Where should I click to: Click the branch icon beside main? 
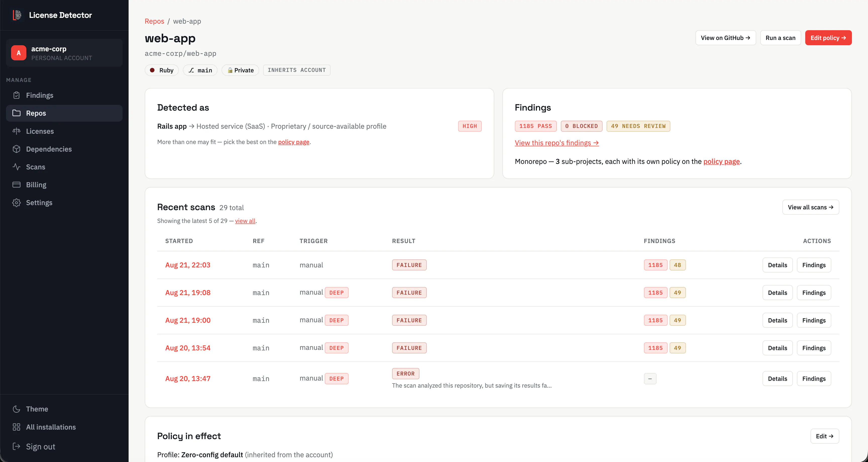(191, 70)
